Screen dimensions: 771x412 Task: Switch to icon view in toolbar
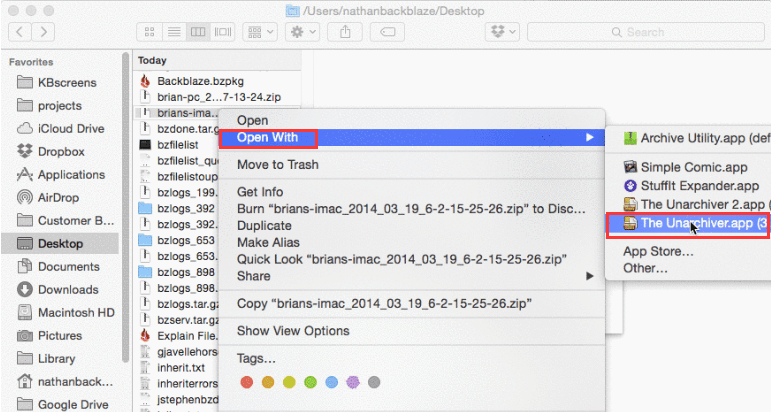pos(147,32)
